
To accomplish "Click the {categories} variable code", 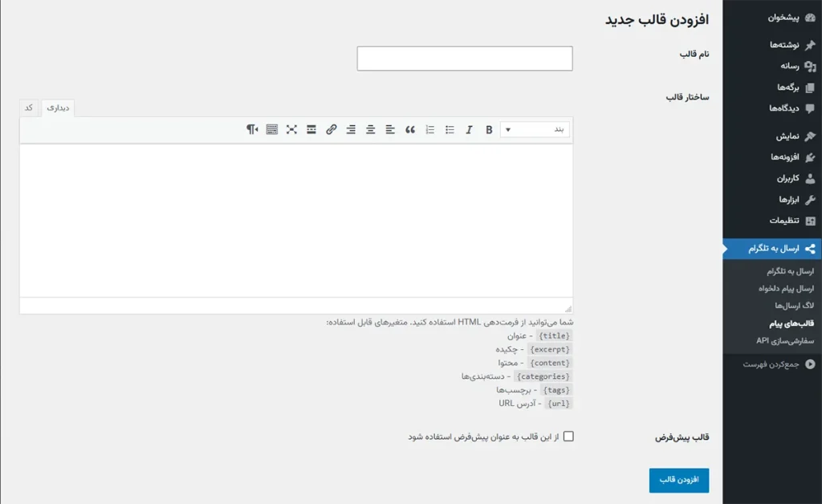I will (x=543, y=376).
